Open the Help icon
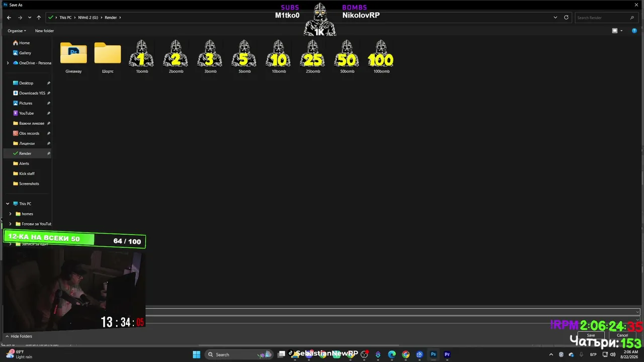Image resolution: width=644 pixels, height=362 pixels. point(634,31)
